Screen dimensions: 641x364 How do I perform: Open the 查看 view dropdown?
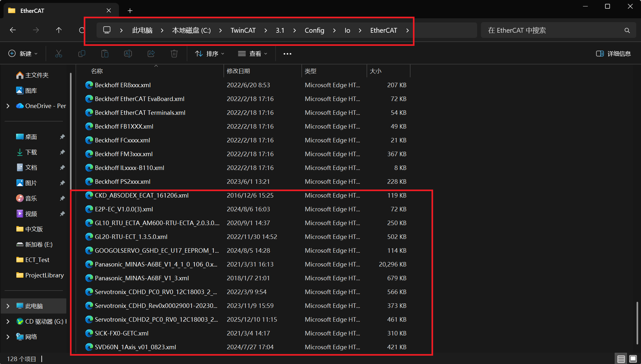pos(252,54)
